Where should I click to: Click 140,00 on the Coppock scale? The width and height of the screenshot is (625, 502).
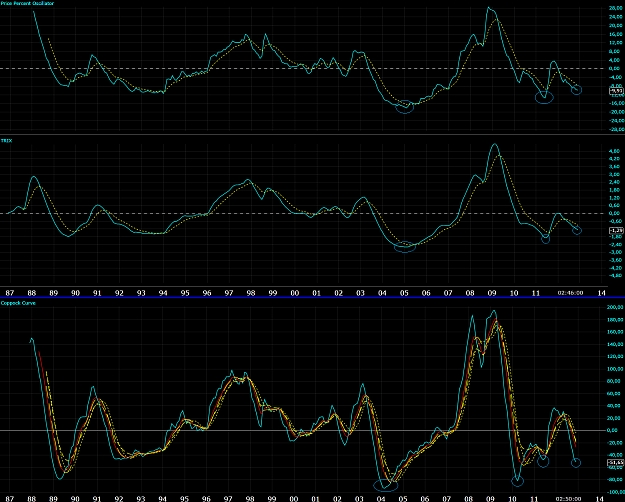click(x=615, y=344)
